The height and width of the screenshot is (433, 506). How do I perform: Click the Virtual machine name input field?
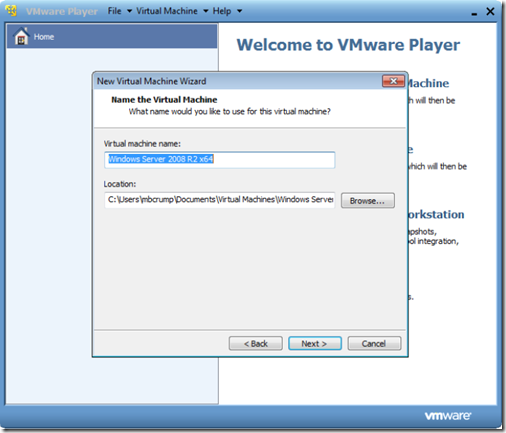220,160
